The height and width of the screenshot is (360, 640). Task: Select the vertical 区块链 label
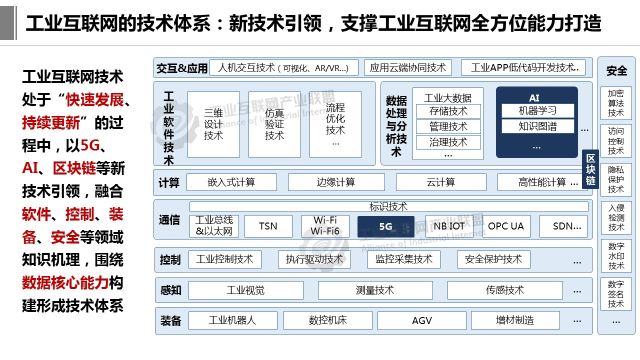click(x=590, y=169)
